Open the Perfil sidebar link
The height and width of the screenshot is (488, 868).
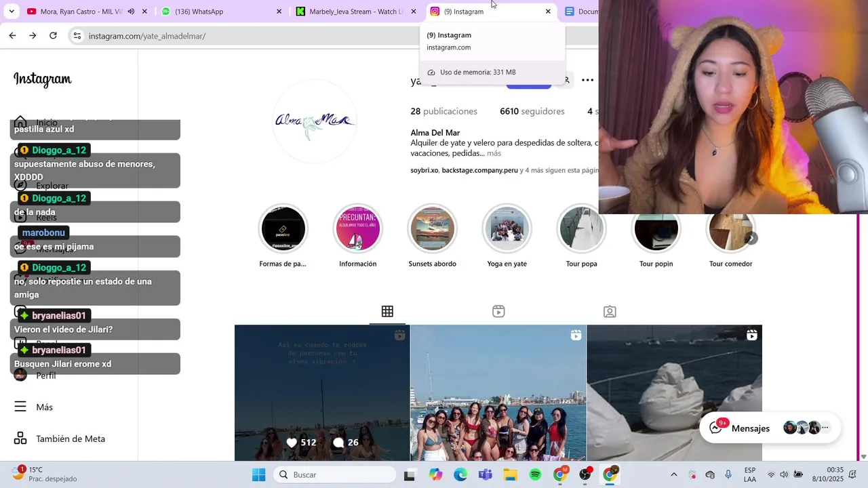click(x=35, y=375)
